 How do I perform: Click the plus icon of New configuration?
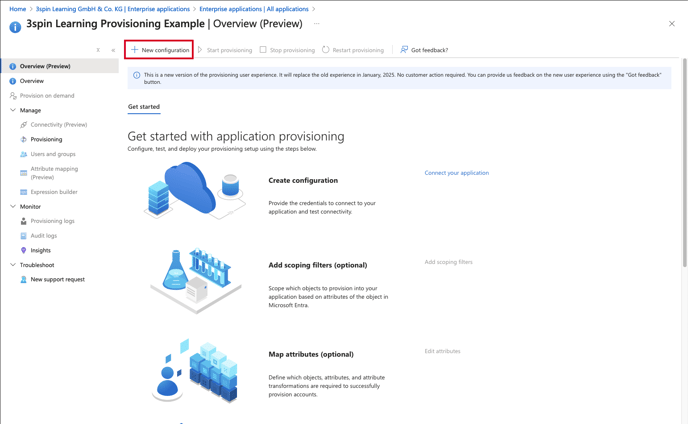(x=135, y=50)
